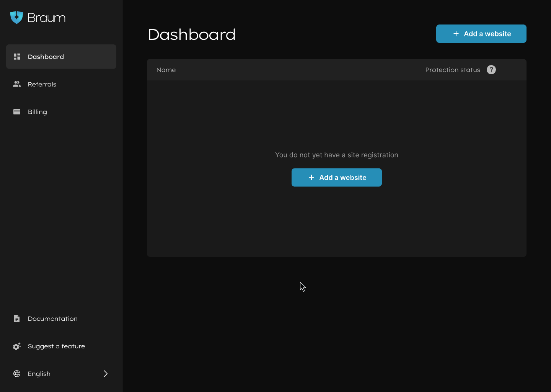Click the Name column header
Viewport: 551px width, 392px height.
coord(166,70)
